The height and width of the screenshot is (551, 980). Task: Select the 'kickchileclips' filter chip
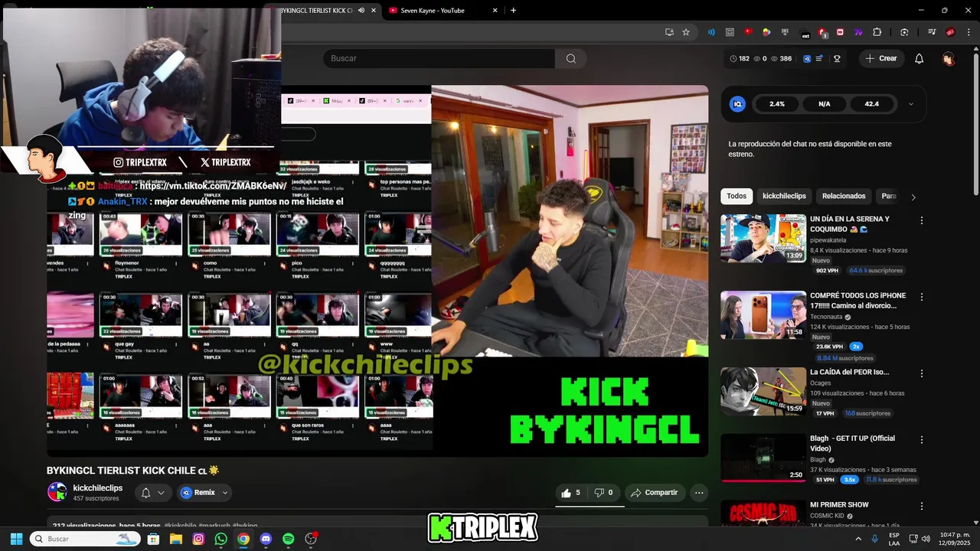coord(784,196)
